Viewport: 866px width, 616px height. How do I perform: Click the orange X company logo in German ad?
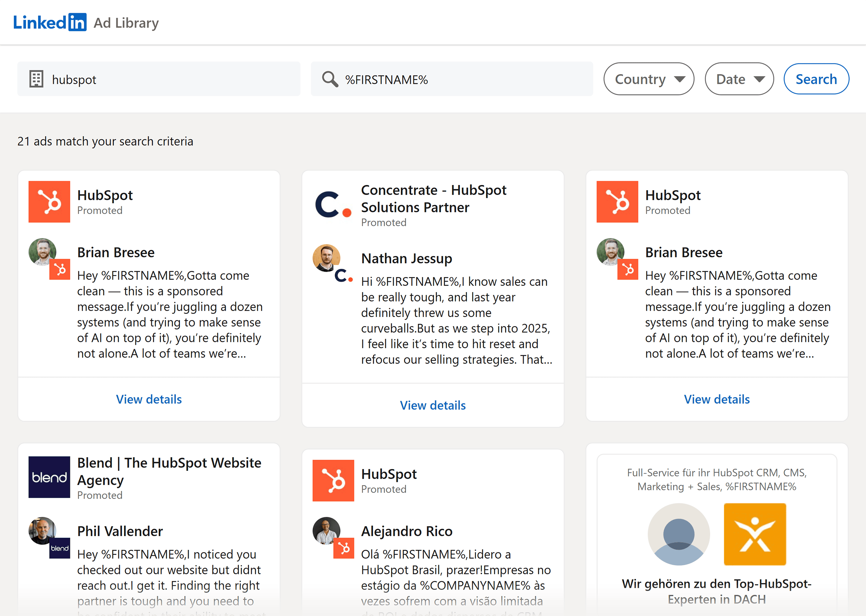[755, 535]
